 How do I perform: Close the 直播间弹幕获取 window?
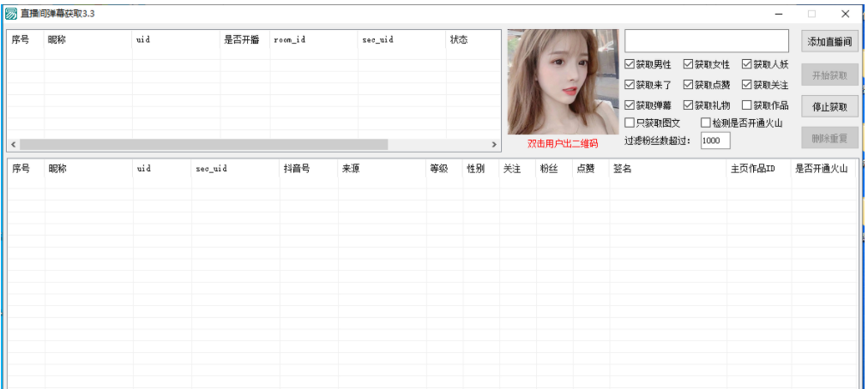tap(845, 14)
